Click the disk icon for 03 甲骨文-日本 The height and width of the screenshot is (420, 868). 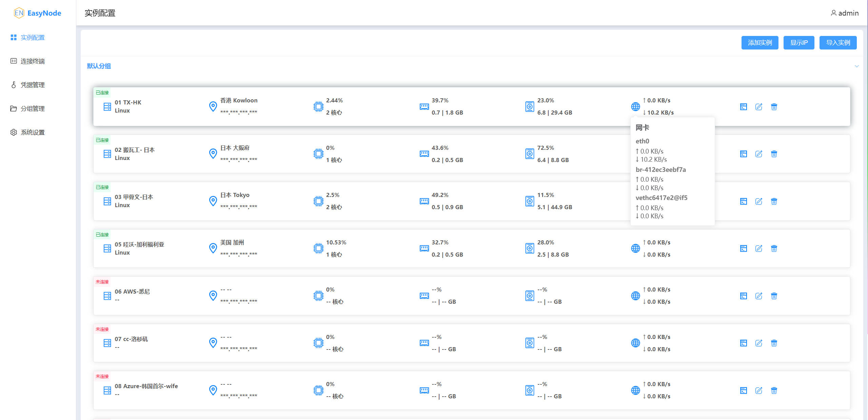(530, 201)
